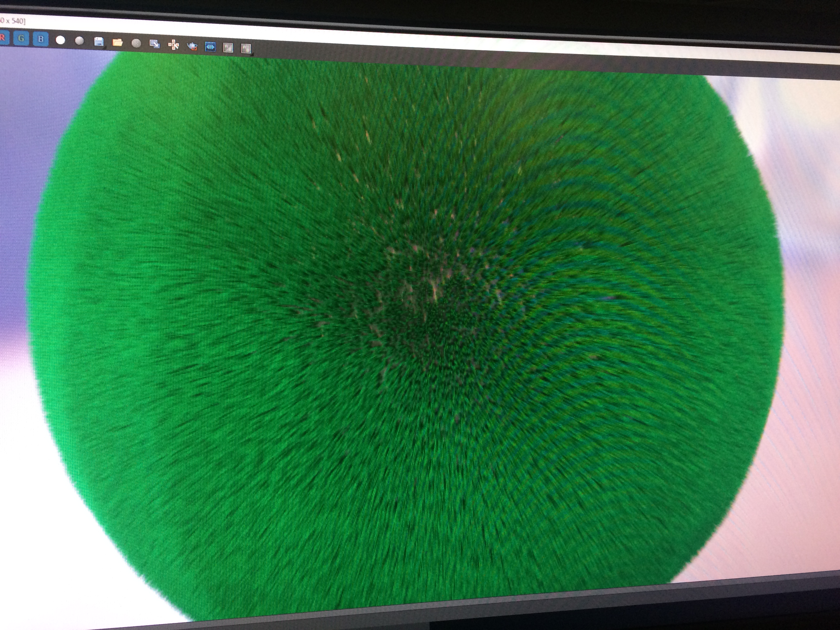840x630 pixels.
Task: Open the first A/B compare icon
Action: (228, 47)
